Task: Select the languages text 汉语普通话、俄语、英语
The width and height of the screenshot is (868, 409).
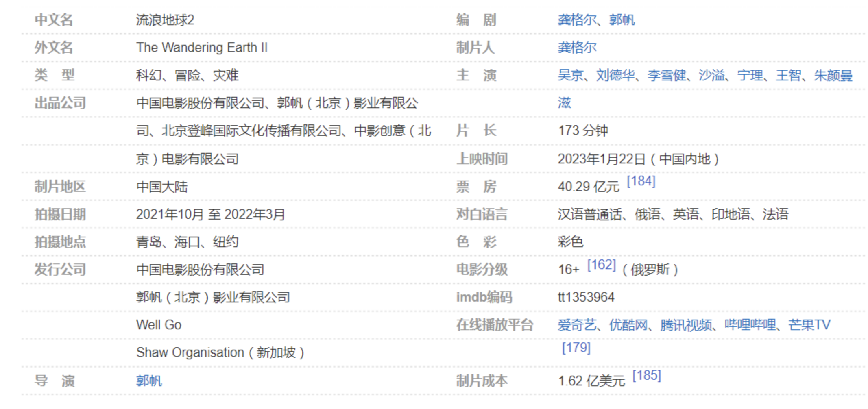Action: pos(628,214)
